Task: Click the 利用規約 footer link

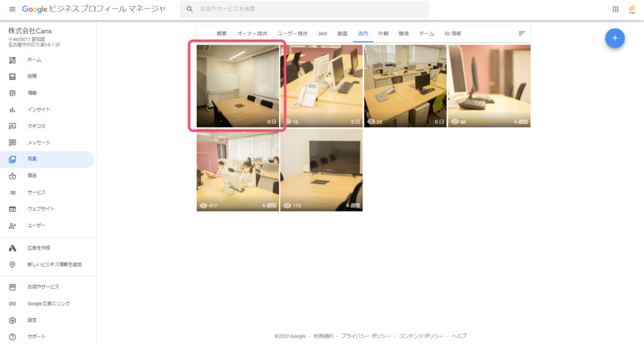Action: coord(323,336)
